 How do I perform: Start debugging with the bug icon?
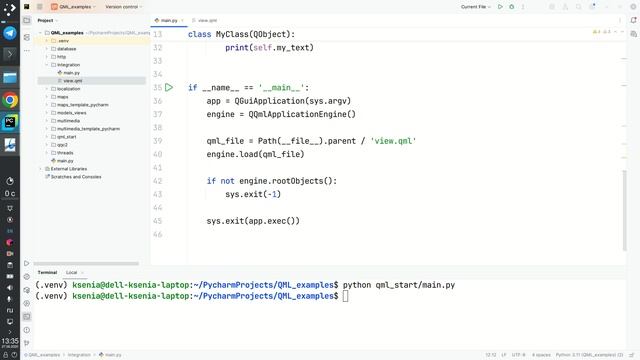click(511, 7)
